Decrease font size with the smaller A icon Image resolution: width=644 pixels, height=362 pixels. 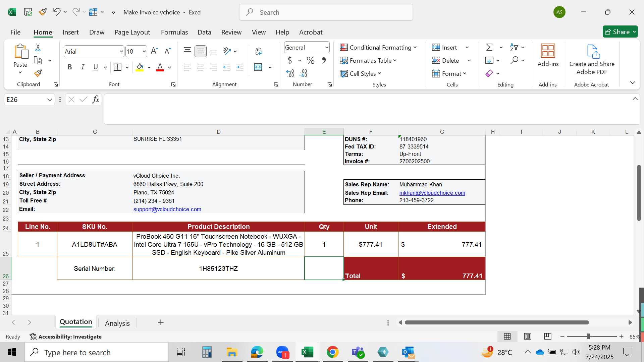(168, 51)
